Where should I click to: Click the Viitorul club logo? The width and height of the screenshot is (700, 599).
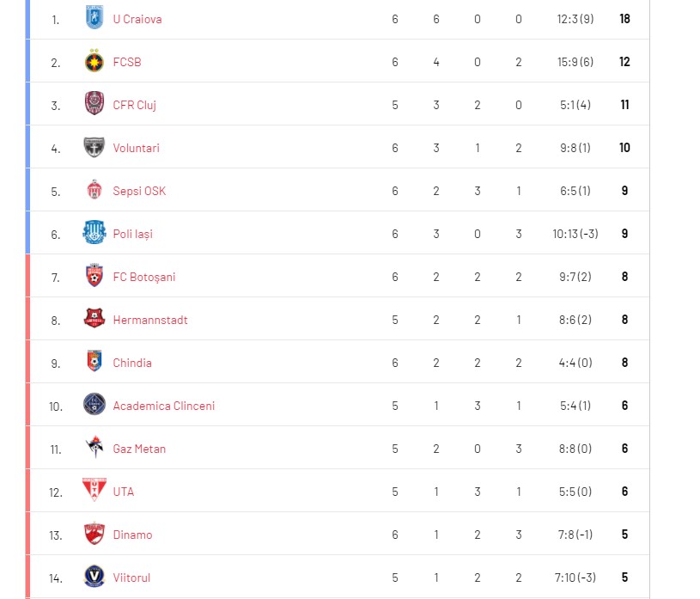[94, 578]
